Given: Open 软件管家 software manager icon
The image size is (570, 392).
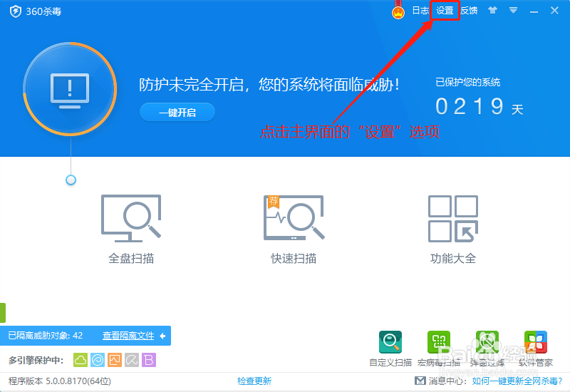Looking at the screenshot, I should (536, 342).
